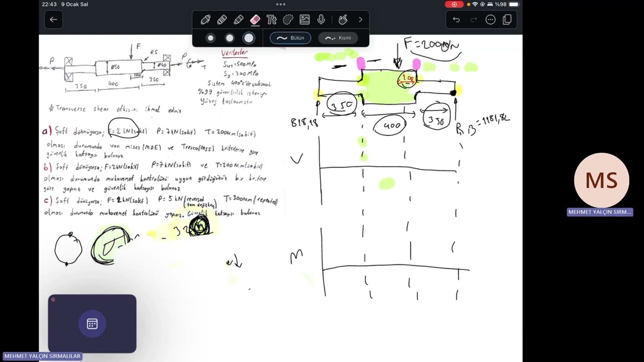644x362 pixels.
Task: Redo the undone stroke
Action: (473, 20)
